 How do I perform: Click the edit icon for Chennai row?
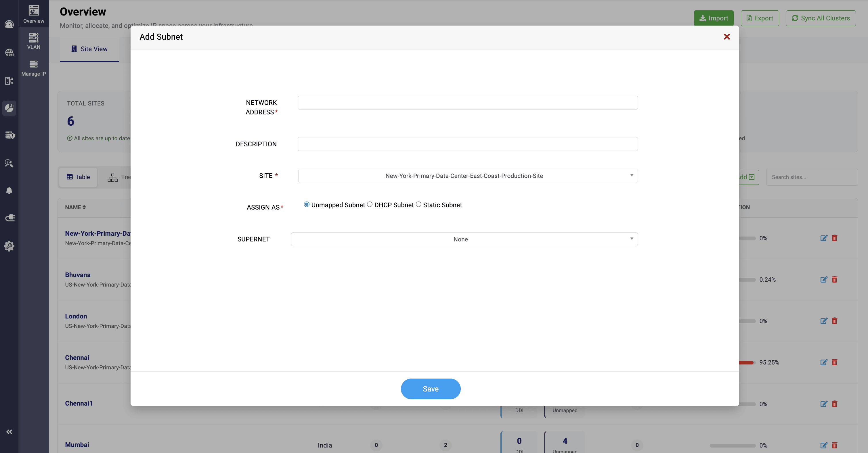click(x=823, y=362)
